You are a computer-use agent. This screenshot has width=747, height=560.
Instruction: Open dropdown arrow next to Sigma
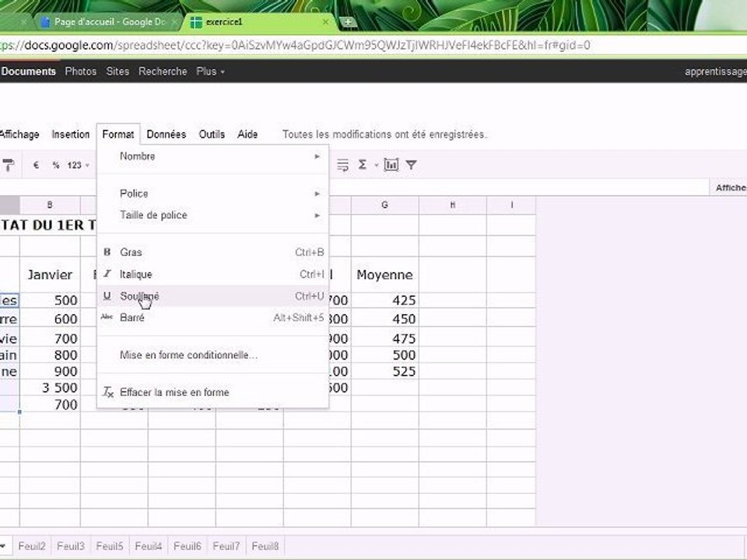pyautogui.click(x=376, y=165)
